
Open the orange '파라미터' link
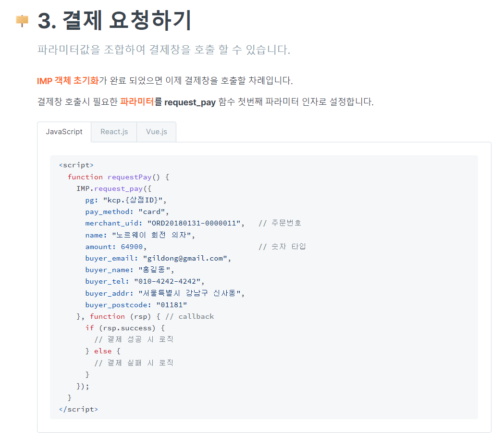[137, 102]
